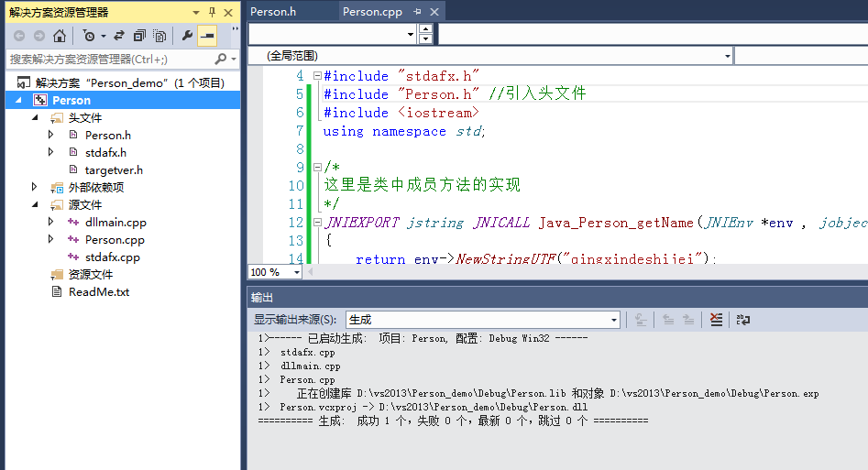Click the down arrow of the editor stepper

pyautogui.click(x=425, y=38)
